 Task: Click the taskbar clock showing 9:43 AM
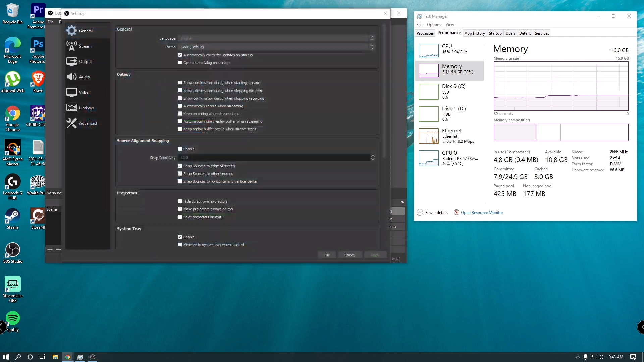pos(616,357)
